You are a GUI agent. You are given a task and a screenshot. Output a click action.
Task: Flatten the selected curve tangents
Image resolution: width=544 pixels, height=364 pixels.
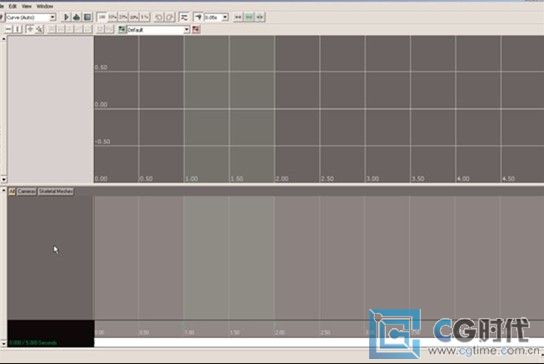pos(100,29)
